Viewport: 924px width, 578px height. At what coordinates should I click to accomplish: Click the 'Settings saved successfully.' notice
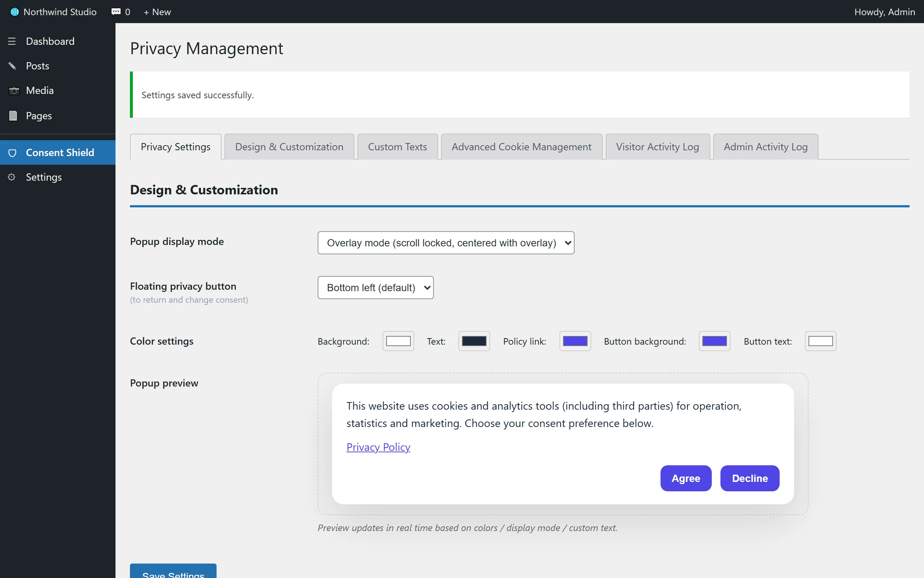tap(519, 95)
